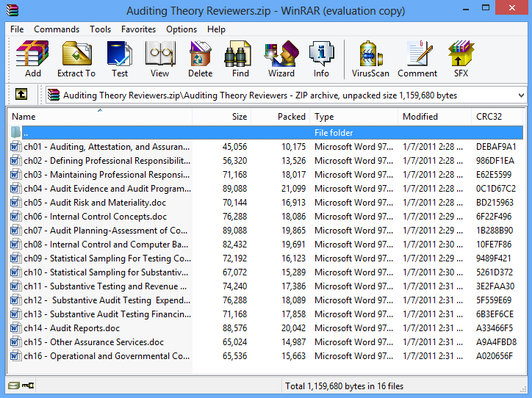This screenshot has width=532, height=398.
Task: Select ch03 - Maintaining Professional Responsi... file
Action: pos(107,175)
